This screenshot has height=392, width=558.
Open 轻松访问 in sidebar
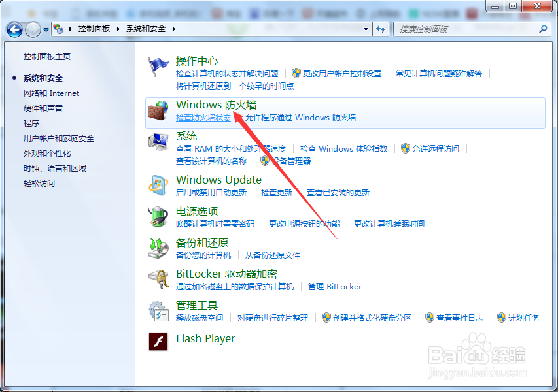pos(39,183)
